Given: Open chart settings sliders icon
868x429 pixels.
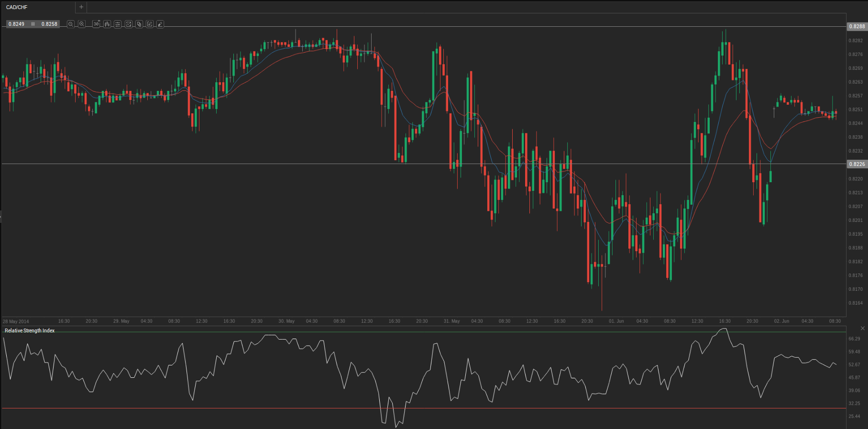Looking at the screenshot, I should click(x=118, y=24).
